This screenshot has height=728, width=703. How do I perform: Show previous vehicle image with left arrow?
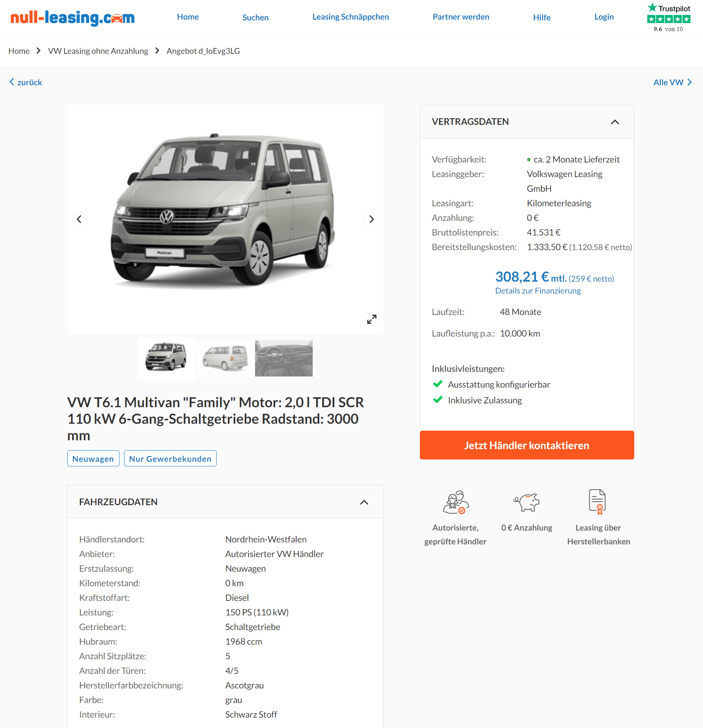click(79, 219)
